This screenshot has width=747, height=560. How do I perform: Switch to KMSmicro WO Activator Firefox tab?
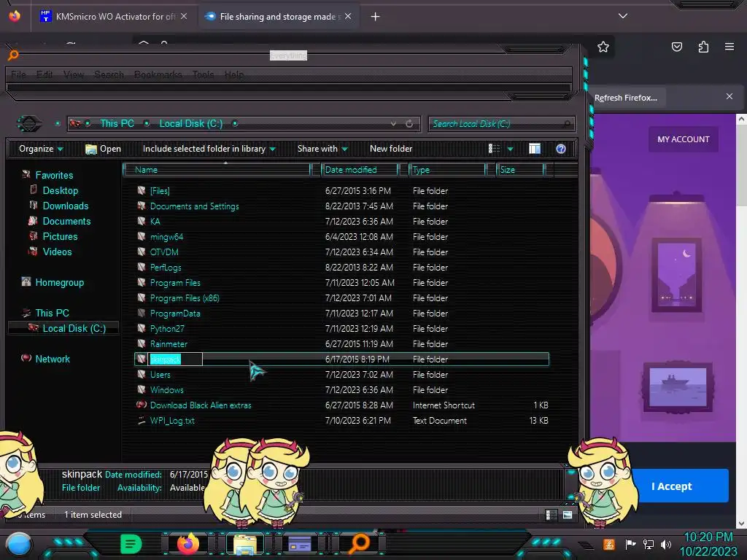[114, 17]
